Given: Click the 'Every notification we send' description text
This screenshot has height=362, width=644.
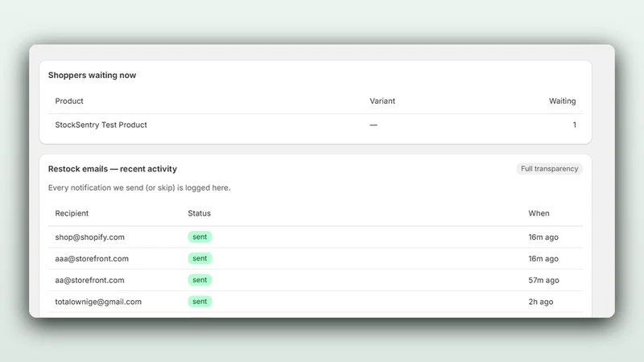Looking at the screenshot, I should click(x=139, y=187).
